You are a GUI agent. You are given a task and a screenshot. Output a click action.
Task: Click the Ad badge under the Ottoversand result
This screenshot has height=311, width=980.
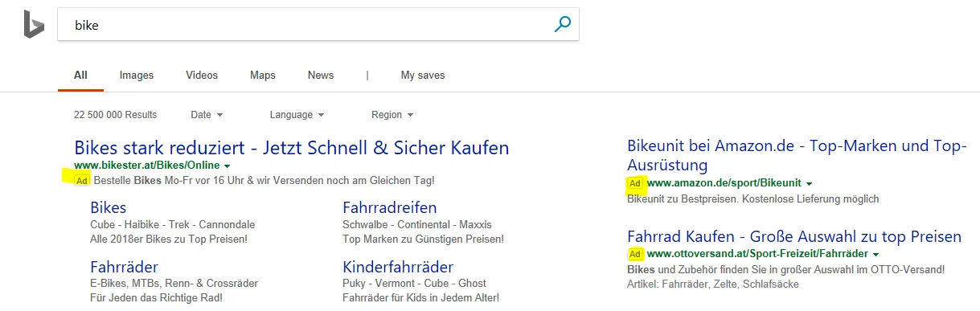(x=635, y=254)
